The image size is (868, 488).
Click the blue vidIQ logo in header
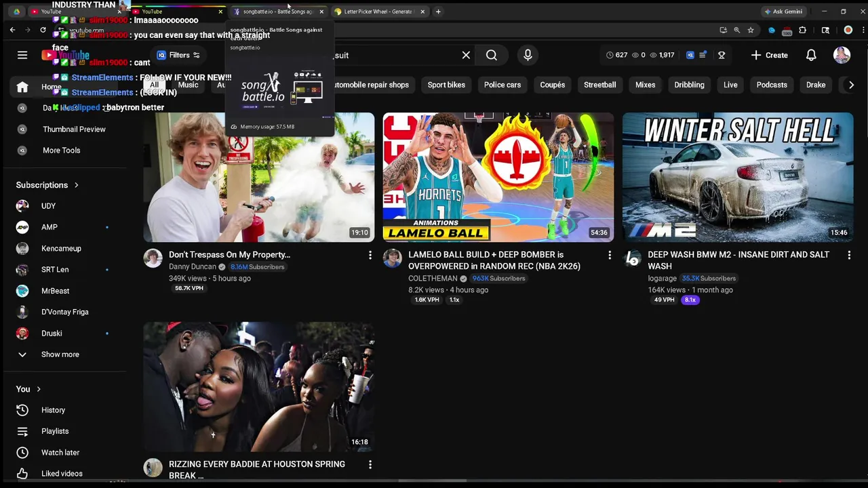(690, 55)
